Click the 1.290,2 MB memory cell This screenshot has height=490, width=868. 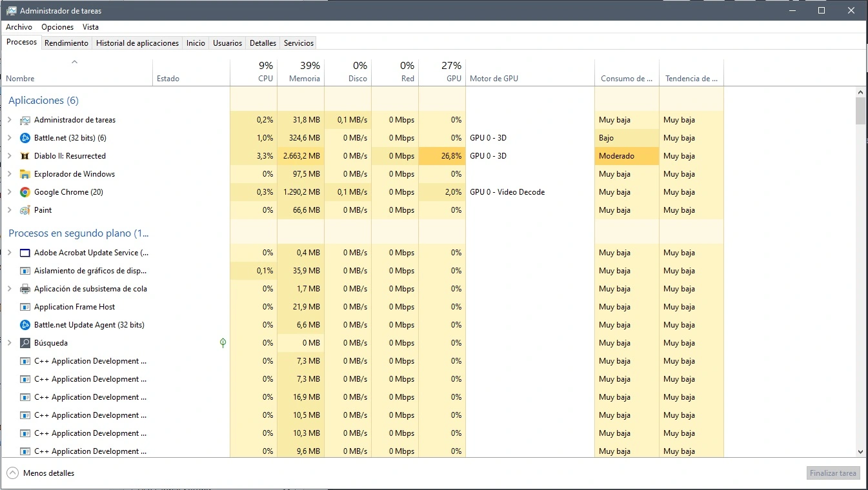pyautogui.click(x=301, y=192)
